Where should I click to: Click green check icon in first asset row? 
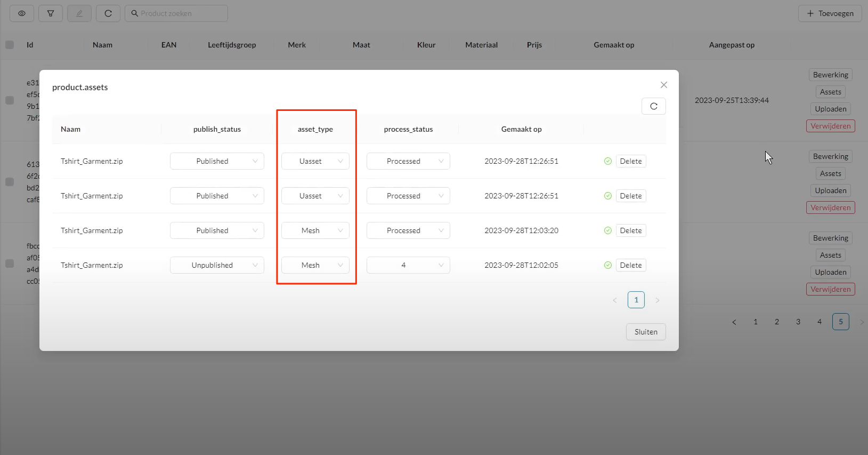click(607, 161)
